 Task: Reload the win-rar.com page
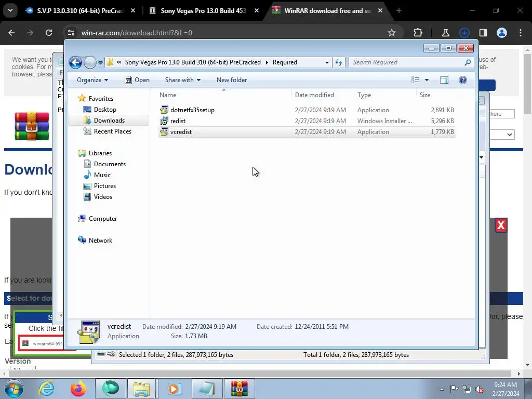49,33
